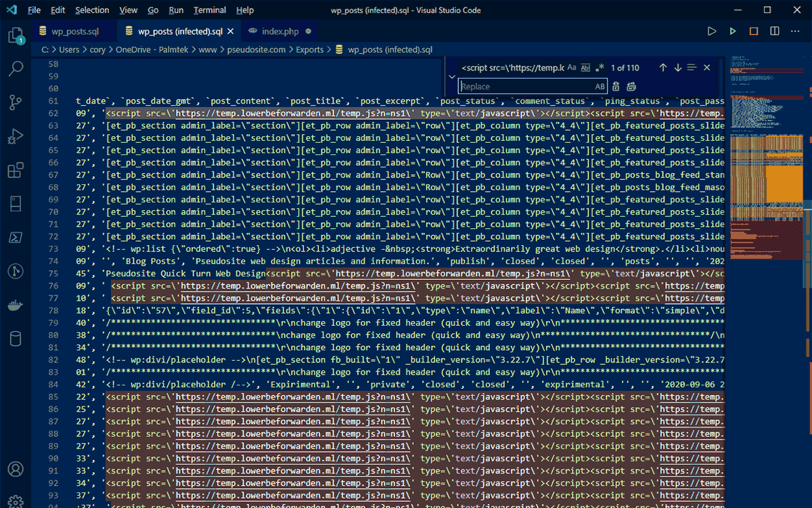Open the Run menu
Viewport: 812px width, 508px height.
click(176, 10)
